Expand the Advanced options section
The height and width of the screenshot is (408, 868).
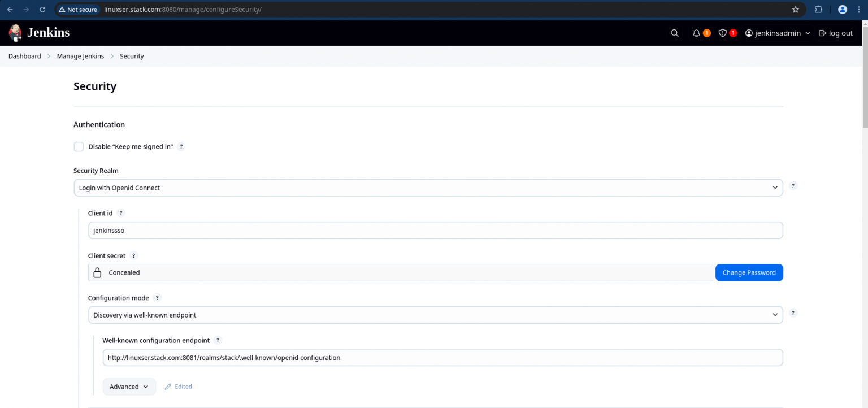(x=129, y=387)
